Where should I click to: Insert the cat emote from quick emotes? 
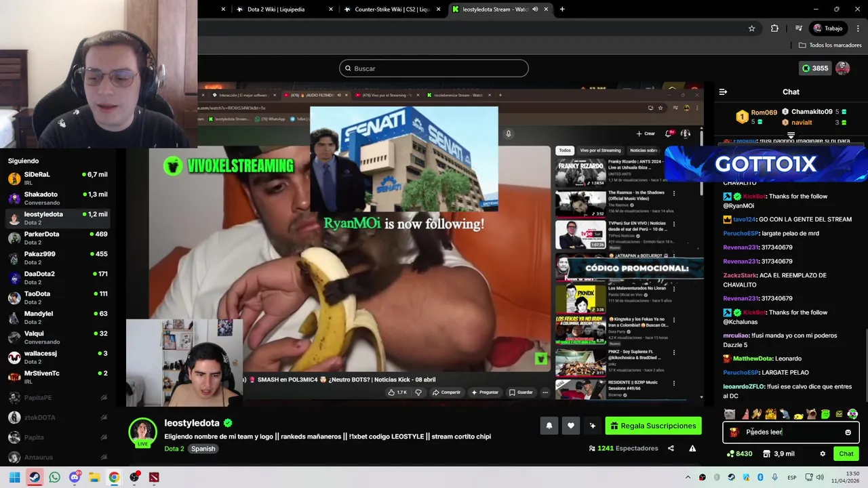click(x=730, y=414)
